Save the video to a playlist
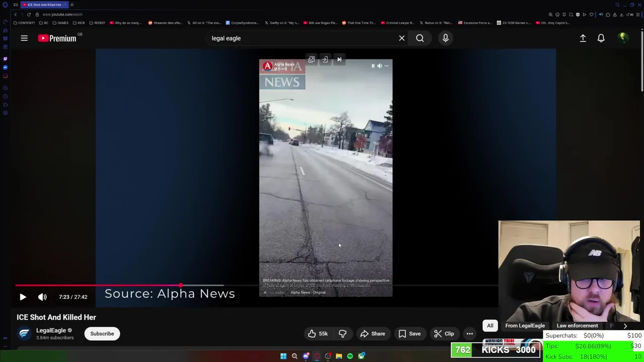Viewport: 644px width, 362px height. 410,334
